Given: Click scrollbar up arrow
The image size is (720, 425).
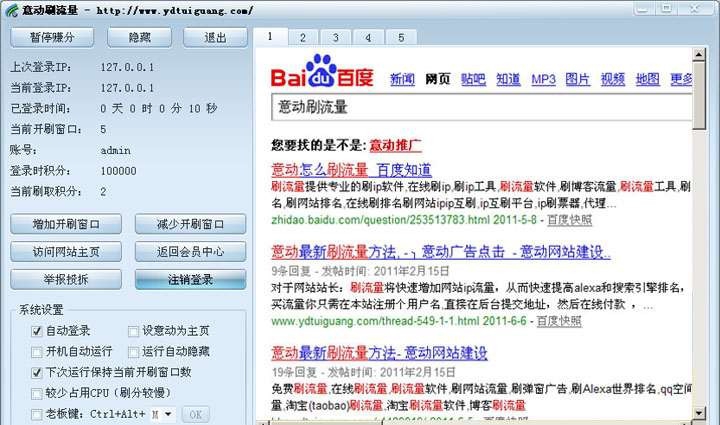Looking at the screenshot, I should [699, 55].
